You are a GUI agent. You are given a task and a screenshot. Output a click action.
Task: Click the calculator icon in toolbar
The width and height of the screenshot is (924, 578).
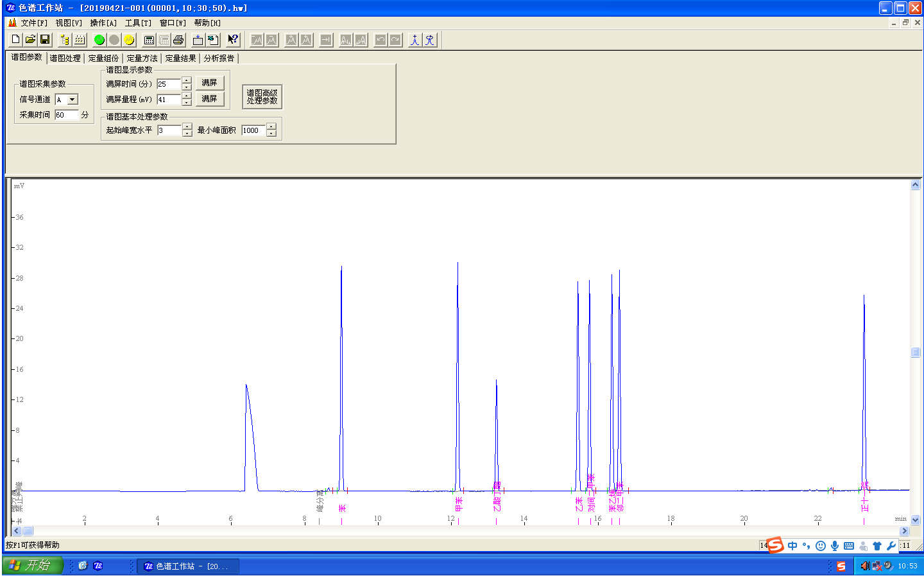tap(149, 40)
